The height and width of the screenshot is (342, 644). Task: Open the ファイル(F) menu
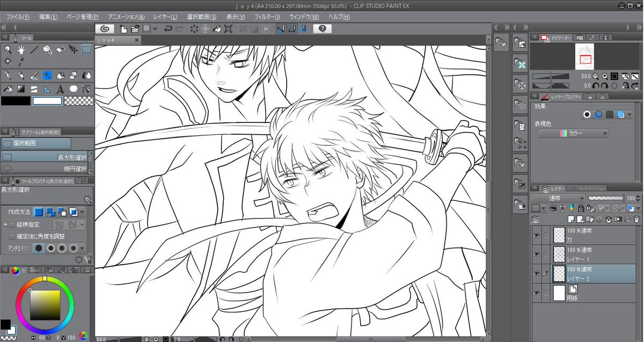point(18,17)
